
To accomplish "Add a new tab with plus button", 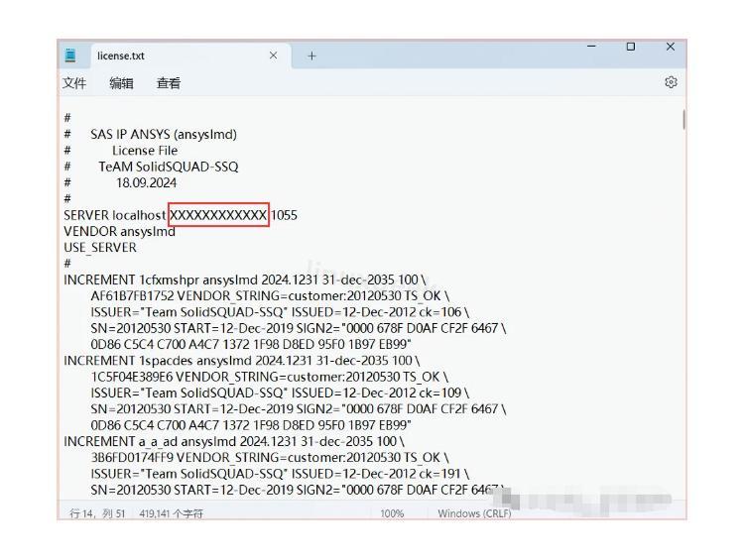I will pos(311,56).
